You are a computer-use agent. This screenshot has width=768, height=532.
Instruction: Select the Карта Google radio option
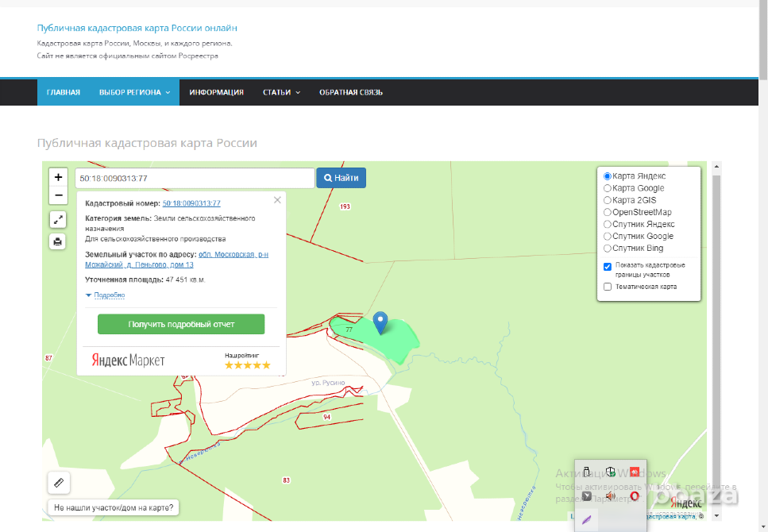pos(608,188)
